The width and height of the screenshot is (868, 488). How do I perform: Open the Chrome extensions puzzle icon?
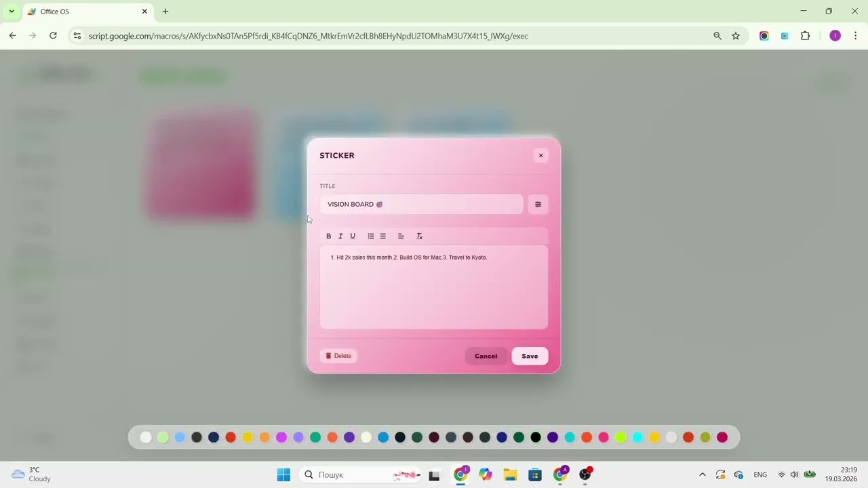click(x=805, y=36)
